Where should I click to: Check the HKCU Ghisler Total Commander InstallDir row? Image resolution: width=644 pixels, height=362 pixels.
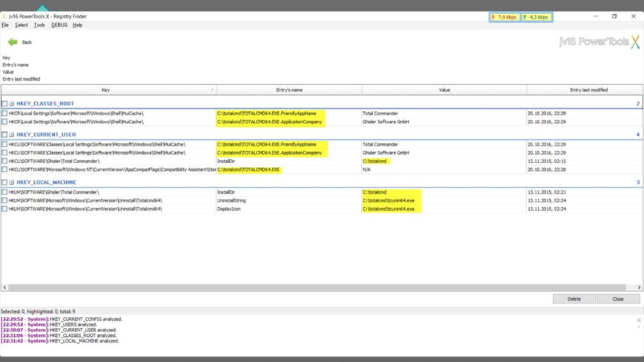click(4, 162)
